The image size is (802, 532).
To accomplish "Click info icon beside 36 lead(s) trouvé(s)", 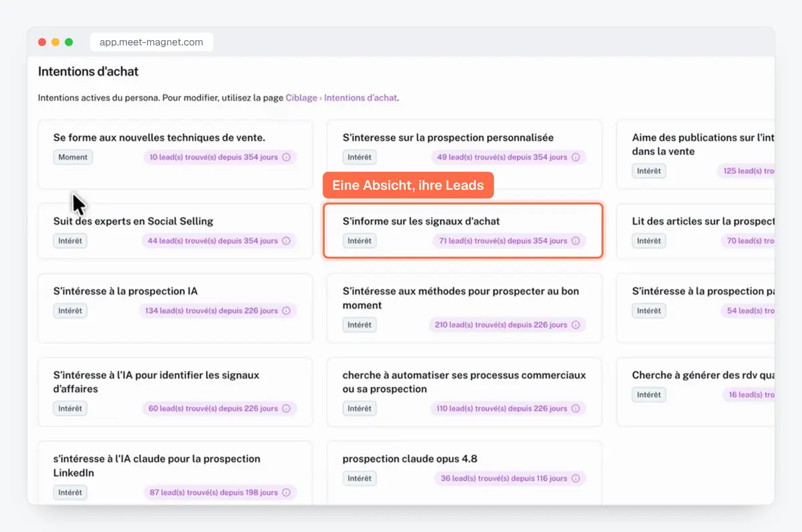I will (x=575, y=479).
